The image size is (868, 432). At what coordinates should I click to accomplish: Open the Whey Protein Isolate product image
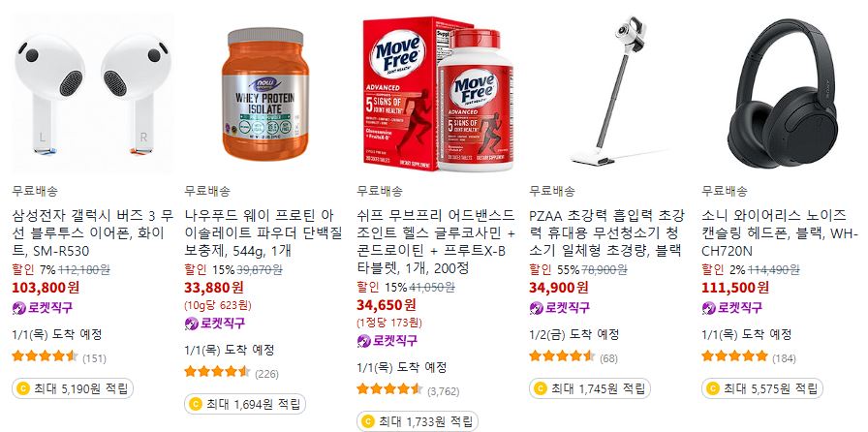tap(265, 93)
